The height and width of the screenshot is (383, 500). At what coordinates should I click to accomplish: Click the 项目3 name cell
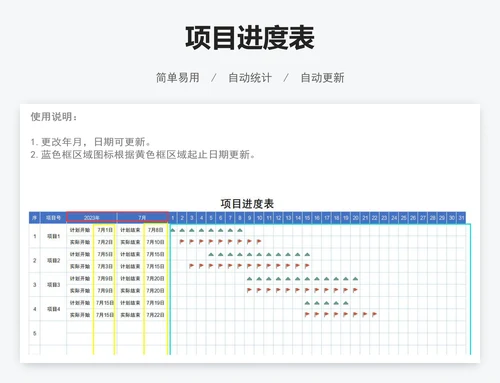point(53,285)
